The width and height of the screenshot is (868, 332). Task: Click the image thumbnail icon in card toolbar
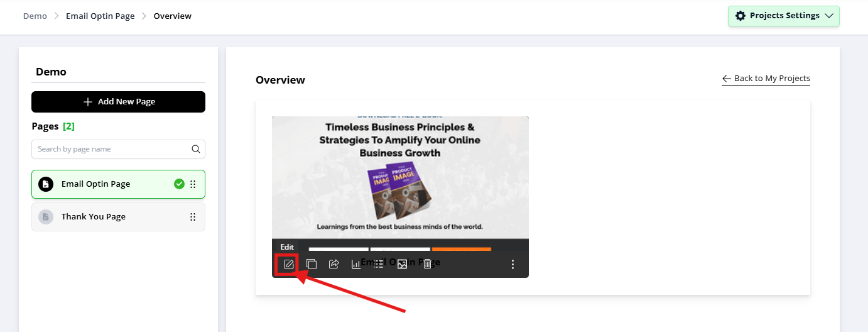402,264
